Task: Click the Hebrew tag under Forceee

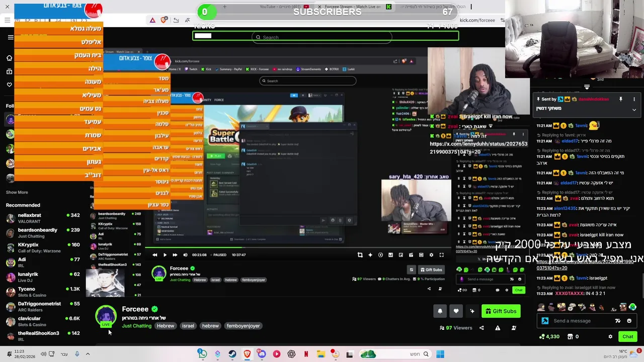Action: [165, 326]
